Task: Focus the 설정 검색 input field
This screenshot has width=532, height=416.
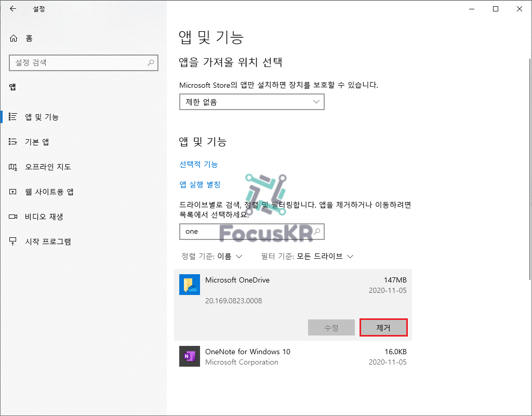Action: (x=84, y=63)
